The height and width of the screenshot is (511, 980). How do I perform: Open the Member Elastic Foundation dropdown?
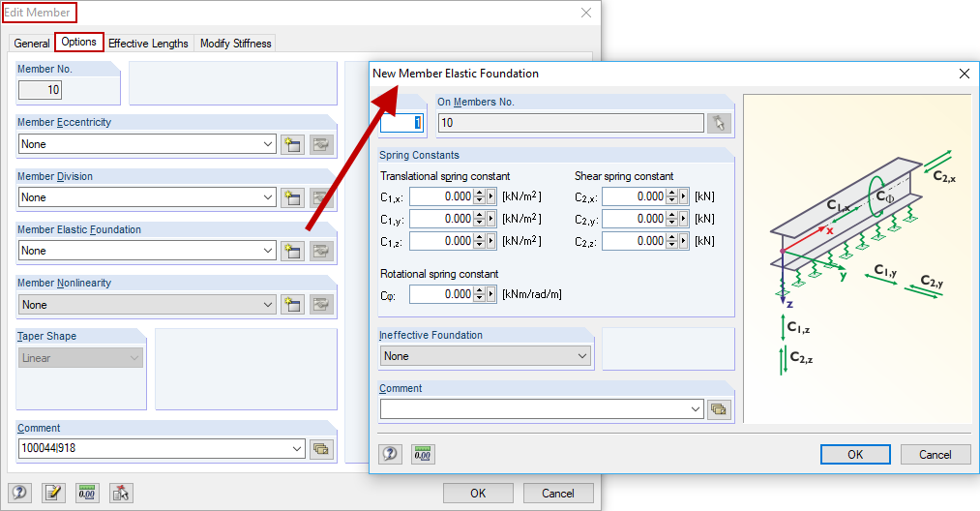coord(268,251)
